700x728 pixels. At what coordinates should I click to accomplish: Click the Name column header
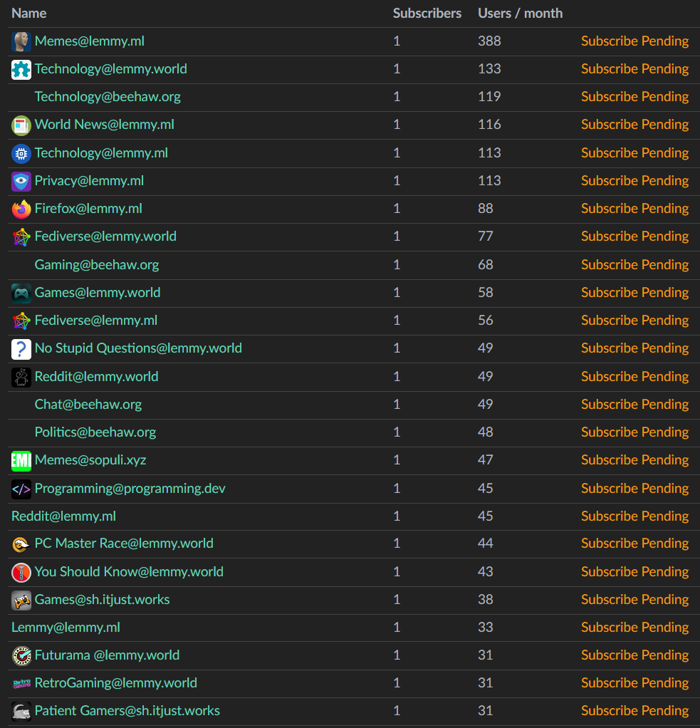pyautogui.click(x=28, y=13)
